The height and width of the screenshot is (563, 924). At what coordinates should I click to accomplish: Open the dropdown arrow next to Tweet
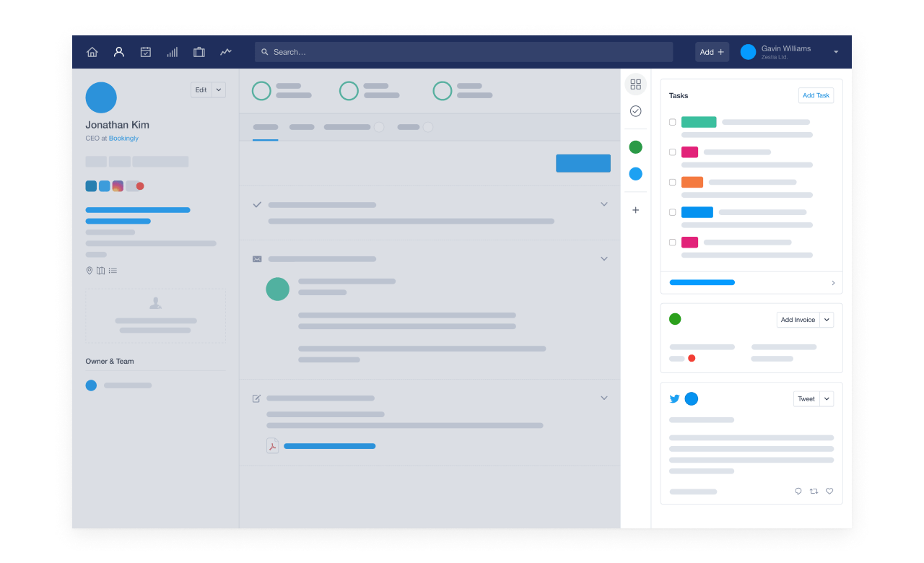[x=827, y=398]
